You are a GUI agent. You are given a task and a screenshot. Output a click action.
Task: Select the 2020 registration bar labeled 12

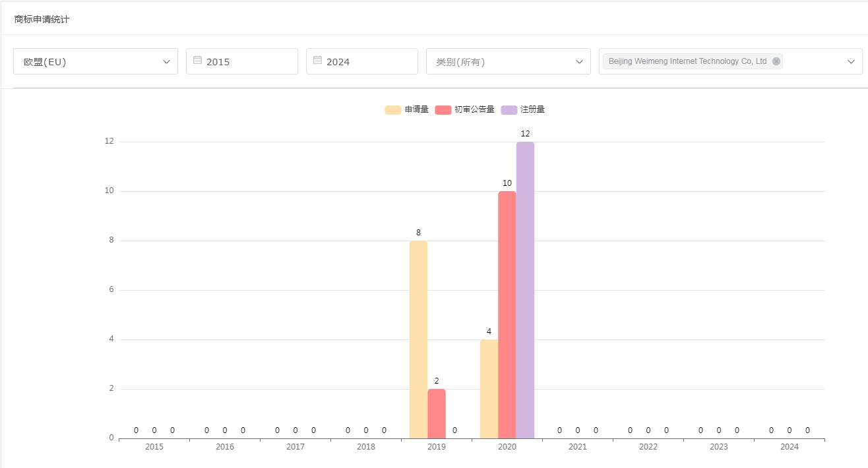point(525,290)
